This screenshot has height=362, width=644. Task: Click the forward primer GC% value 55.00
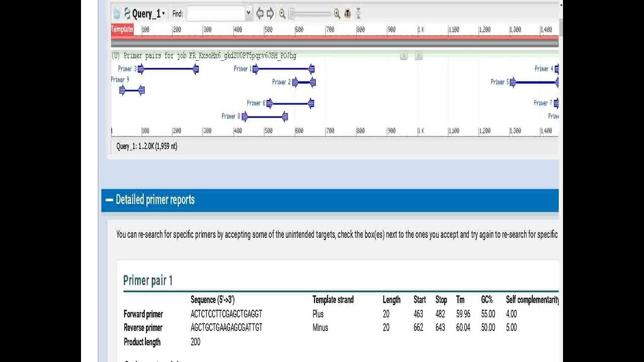coord(488,314)
